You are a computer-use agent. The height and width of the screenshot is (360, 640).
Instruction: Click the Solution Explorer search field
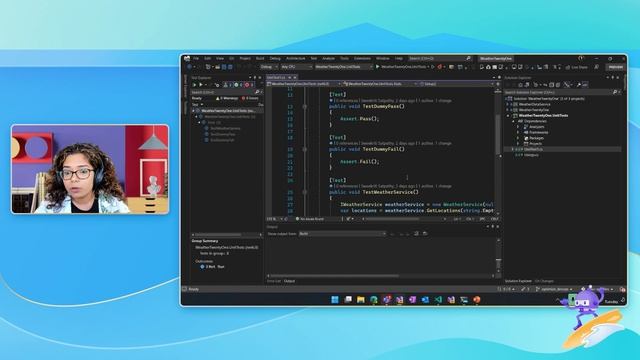click(x=561, y=93)
